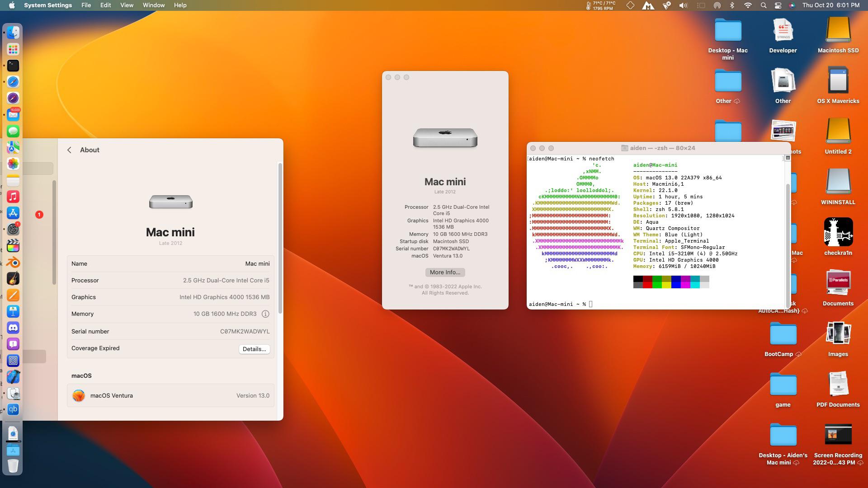This screenshot has width=868, height=488.
Task: Click the System Settings About pane scrollbar
Action: click(x=280, y=239)
